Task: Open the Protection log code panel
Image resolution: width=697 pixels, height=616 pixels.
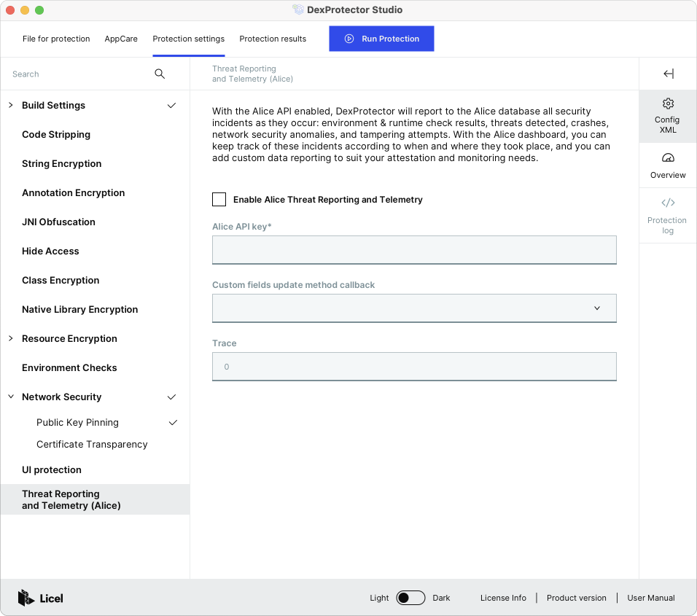Action: [x=668, y=216]
